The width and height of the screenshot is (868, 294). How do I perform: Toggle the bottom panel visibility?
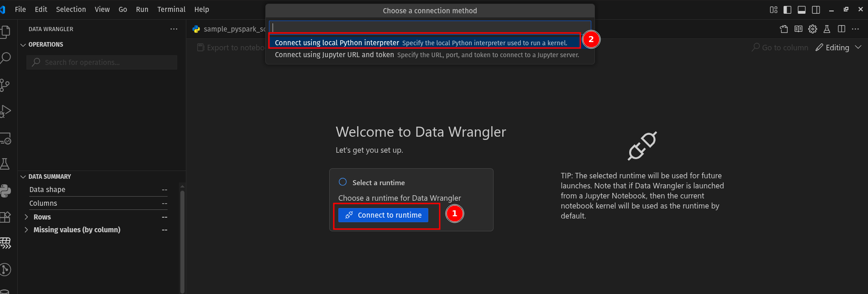pos(801,10)
